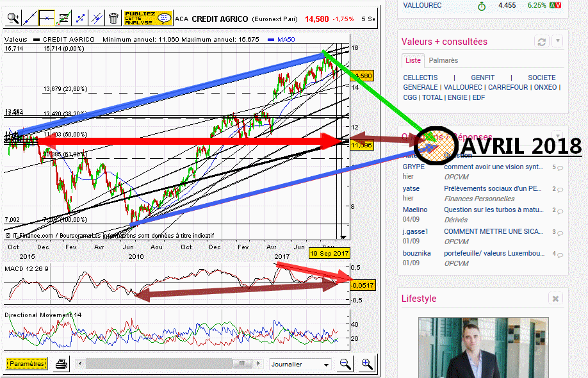Open the ONXEO stock link
588x378 pixels.
[x=545, y=87]
